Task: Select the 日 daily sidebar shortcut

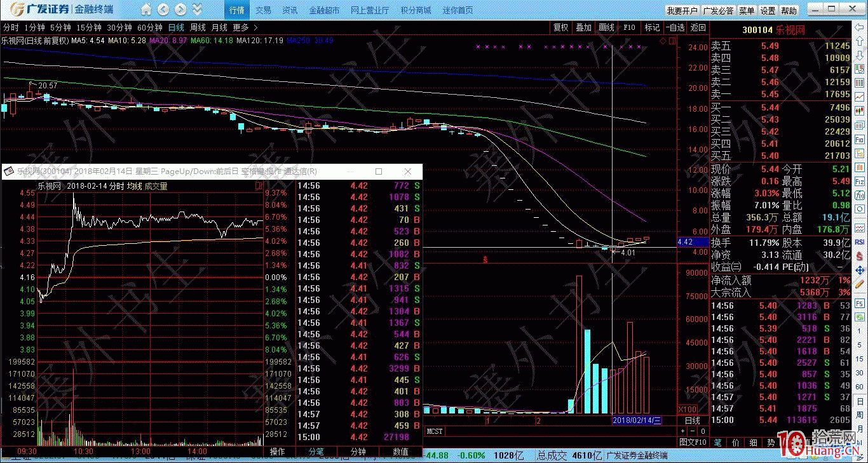Action: [859, 403]
